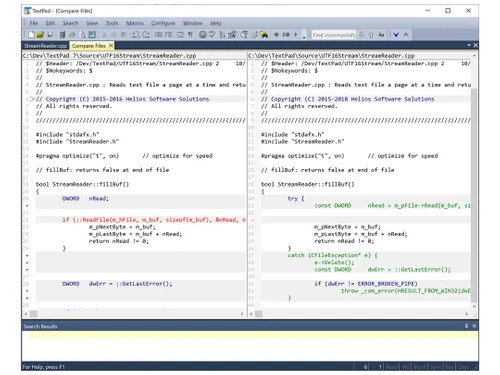The width and height of the screenshot is (500, 375).
Task: Open the Window menu
Action: [x=193, y=23]
